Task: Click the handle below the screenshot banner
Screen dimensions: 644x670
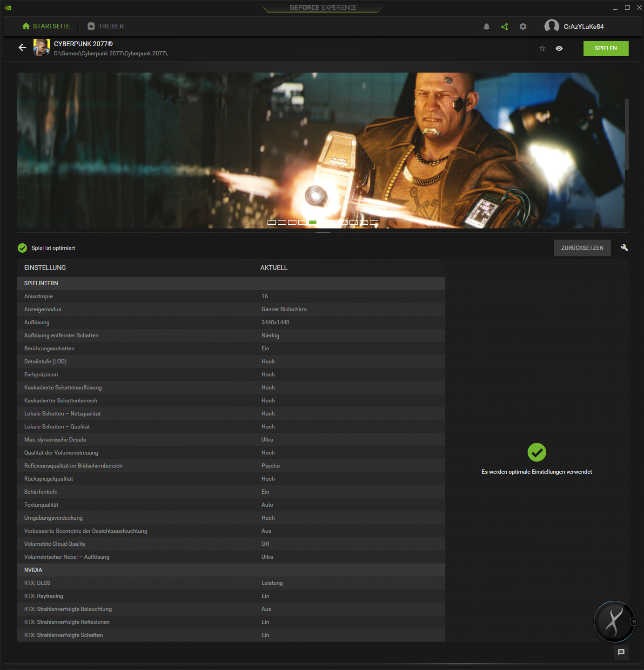Action: point(323,232)
